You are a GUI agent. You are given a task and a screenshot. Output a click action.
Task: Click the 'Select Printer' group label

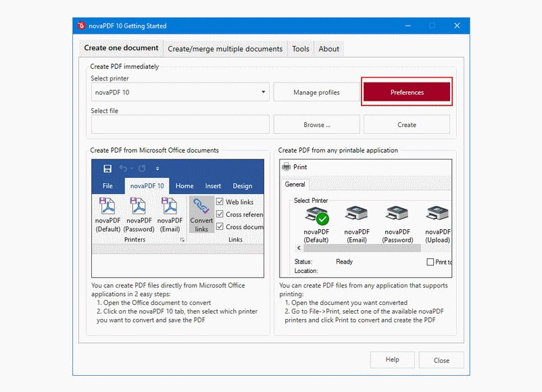coord(311,201)
